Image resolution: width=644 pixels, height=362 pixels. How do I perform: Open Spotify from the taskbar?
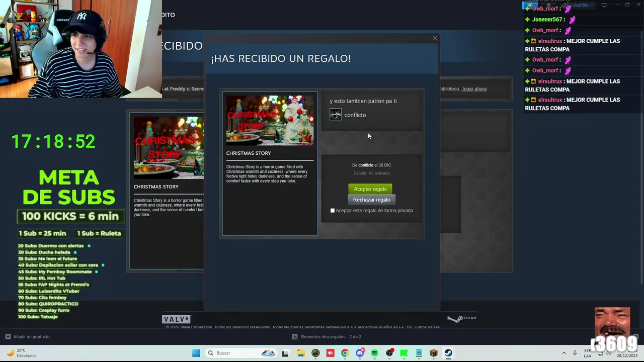(374, 353)
